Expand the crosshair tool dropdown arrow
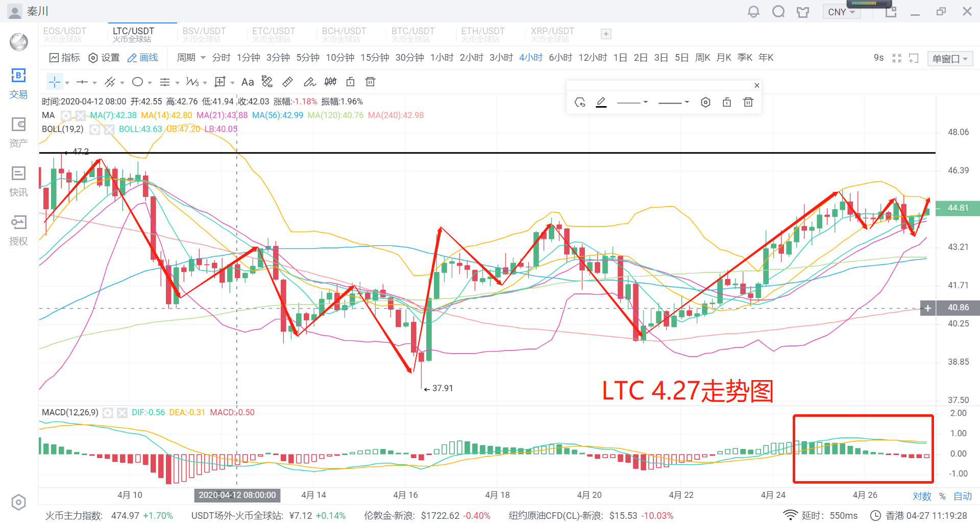This screenshot has height=527, width=980. pyautogui.click(x=67, y=83)
